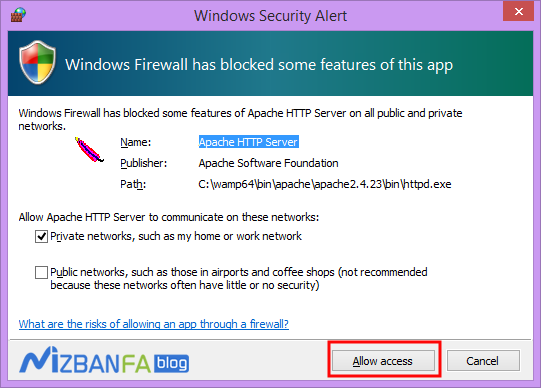Screen dimensions: 541x388
Task: Uncheck the Private networks checkbox
Action: tap(41, 237)
